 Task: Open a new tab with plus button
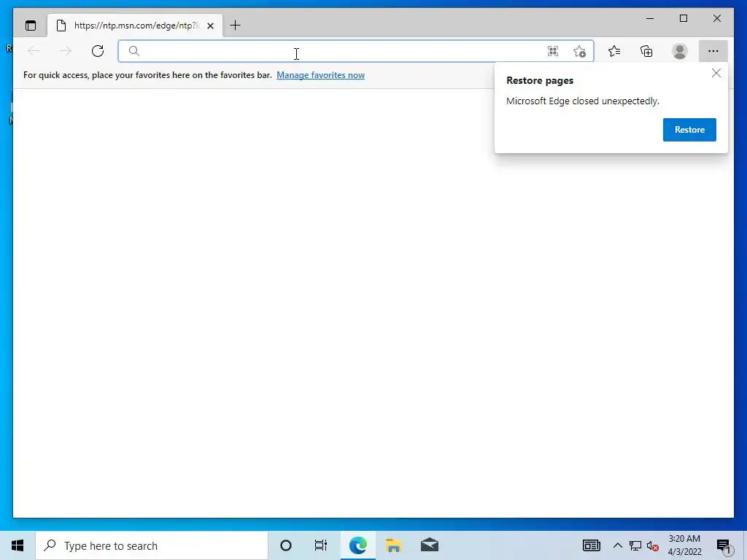pyautogui.click(x=236, y=26)
